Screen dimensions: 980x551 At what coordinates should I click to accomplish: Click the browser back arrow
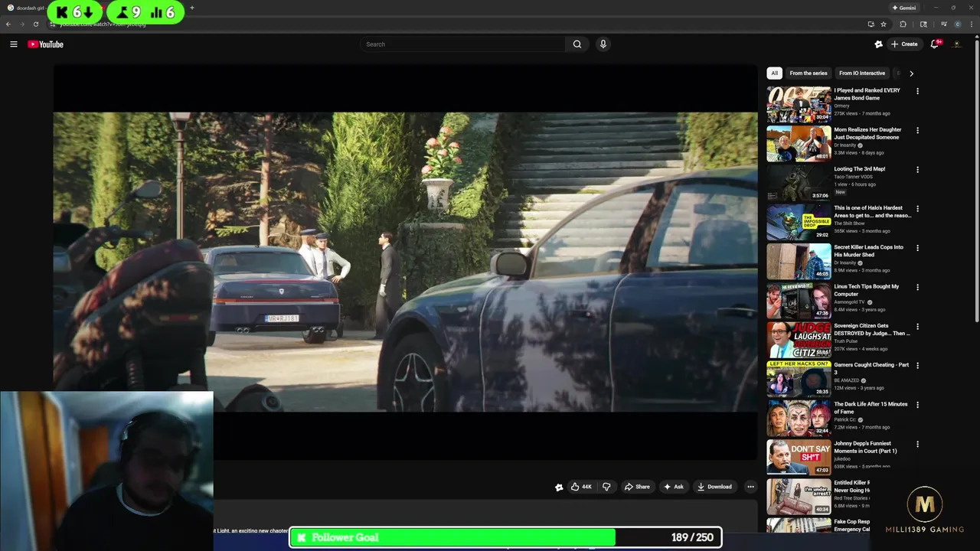point(8,24)
